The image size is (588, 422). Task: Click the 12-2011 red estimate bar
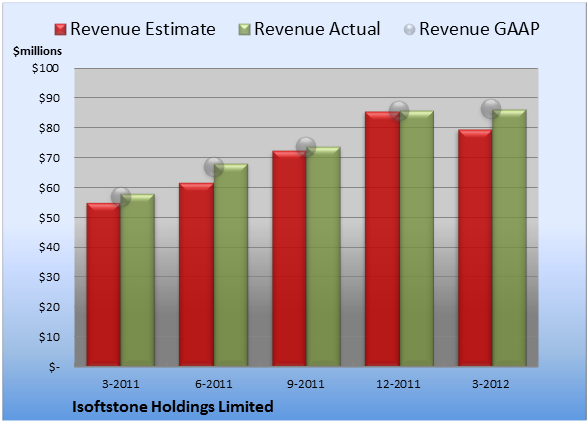[382, 239]
